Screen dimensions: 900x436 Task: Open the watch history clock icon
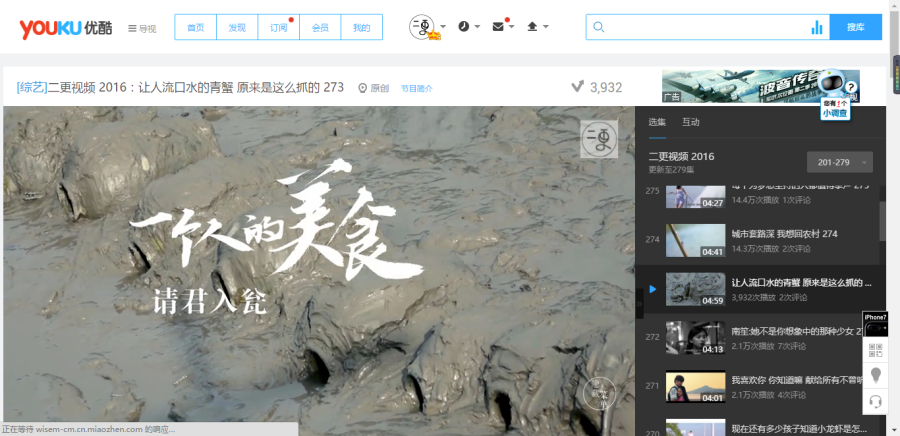464,26
